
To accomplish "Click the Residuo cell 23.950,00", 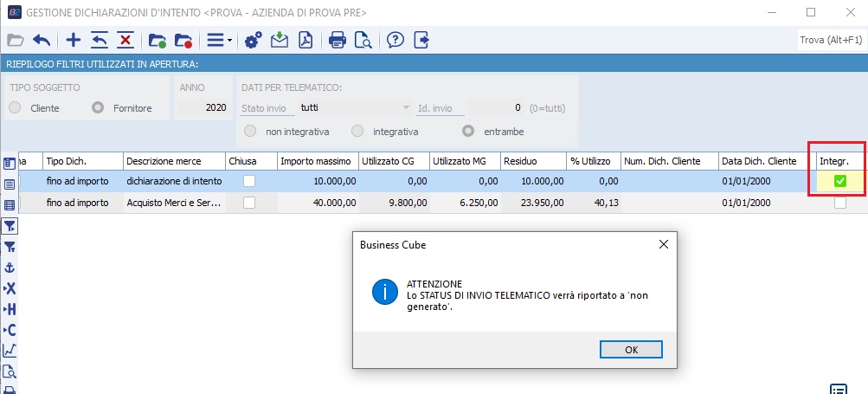I will pyautogui.click(x=534, y=203).
